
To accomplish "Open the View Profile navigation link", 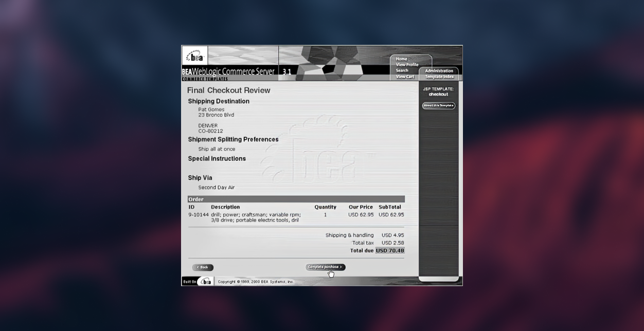I will (407, 65).
